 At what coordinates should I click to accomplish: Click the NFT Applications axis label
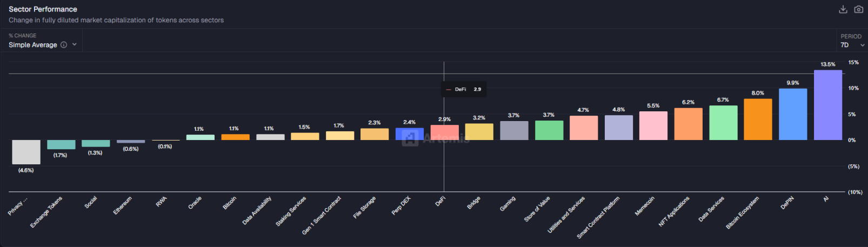pyautogui.click(x=674, y=211)
